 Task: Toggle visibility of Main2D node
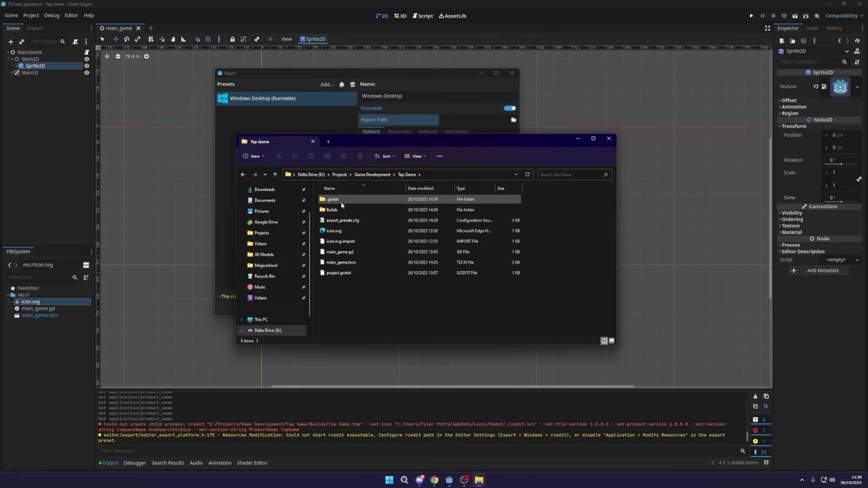(86, 59)
